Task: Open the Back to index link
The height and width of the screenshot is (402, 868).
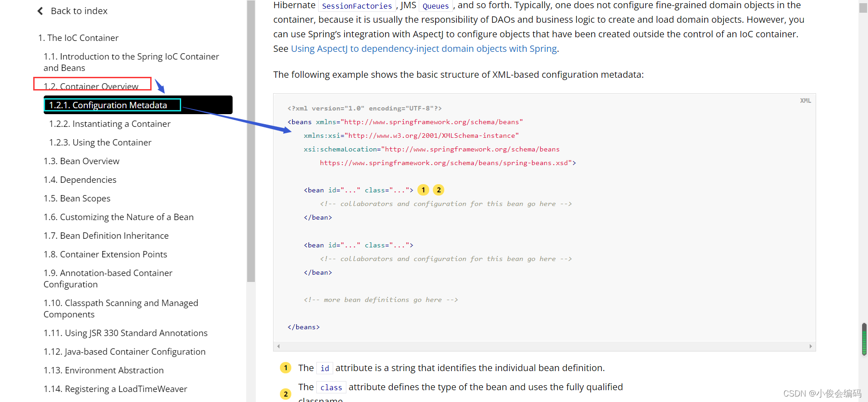Action: coord(79,11)
